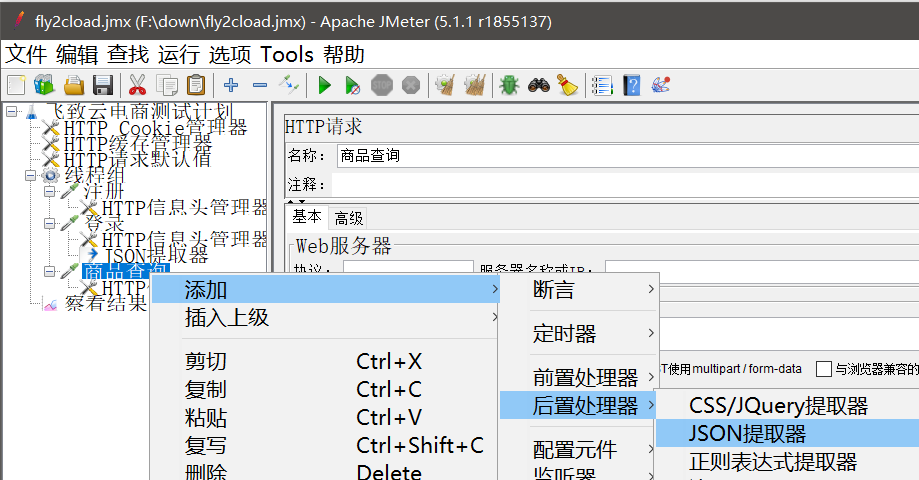Viewport: 919px width, 480px height.
Task: Start without pauses play icon
Action: tap(352, 86)
